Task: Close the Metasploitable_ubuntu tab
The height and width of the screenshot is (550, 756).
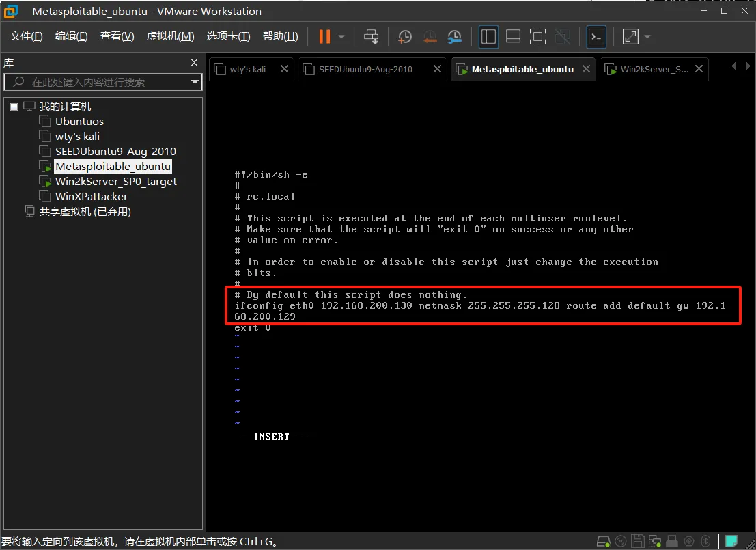Action: point(586,69)
